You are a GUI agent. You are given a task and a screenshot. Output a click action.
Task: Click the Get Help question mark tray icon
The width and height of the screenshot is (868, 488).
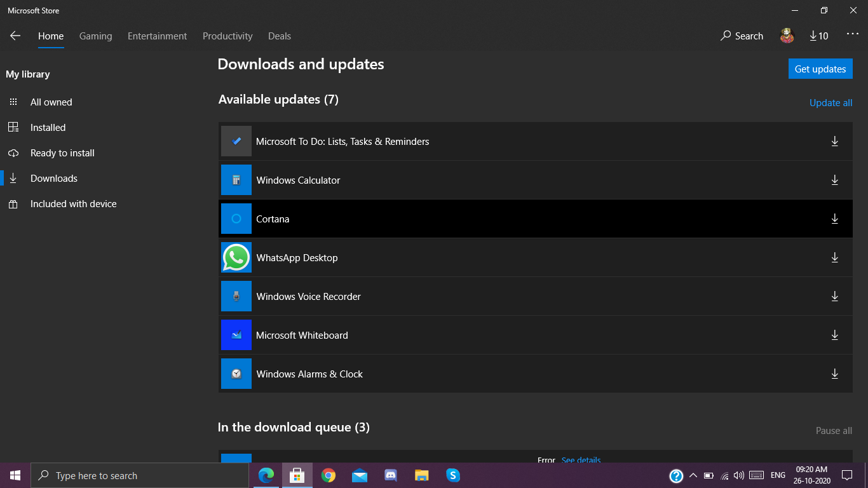[676, 475]
